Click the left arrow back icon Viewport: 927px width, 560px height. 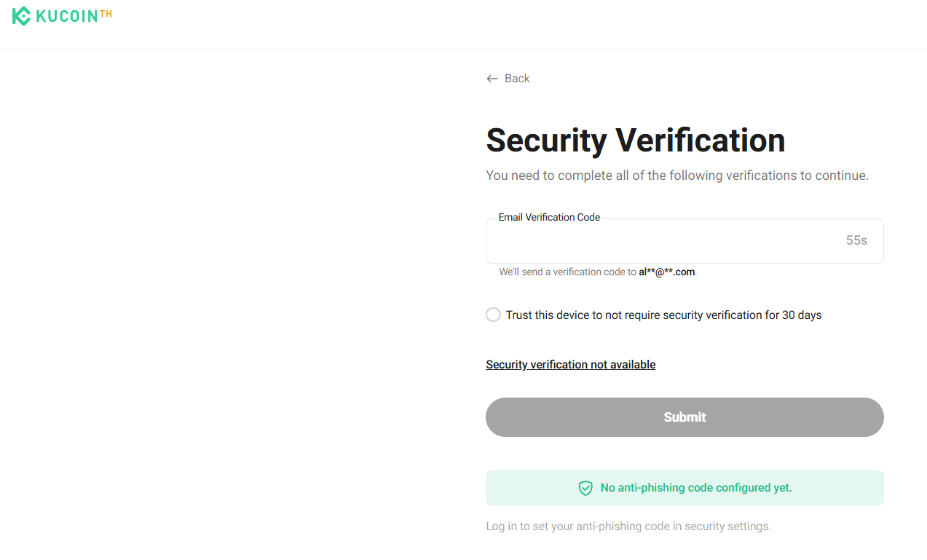click(492, 79)
